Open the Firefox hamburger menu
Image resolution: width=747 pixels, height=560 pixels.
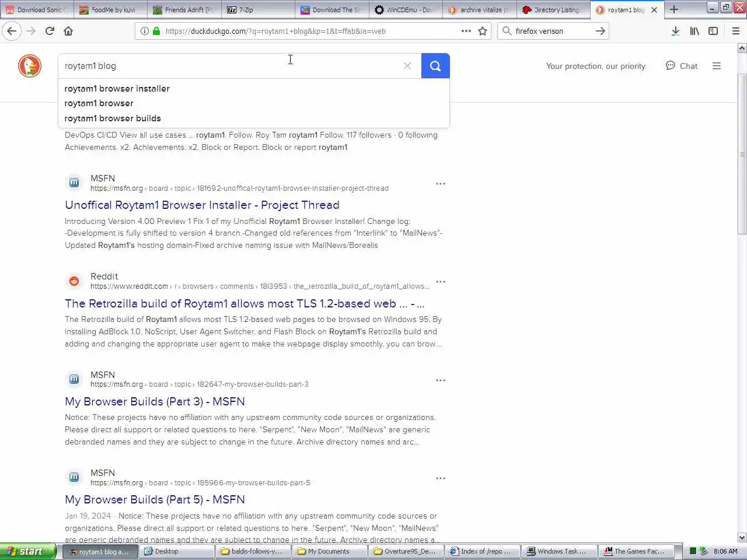[x=736, y=31]
